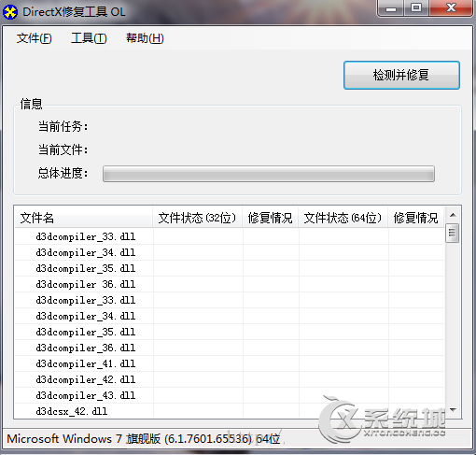Click the 文件状态(64位) column header
The width and height of the screenshot is (476, 455).
click(343, 218)
